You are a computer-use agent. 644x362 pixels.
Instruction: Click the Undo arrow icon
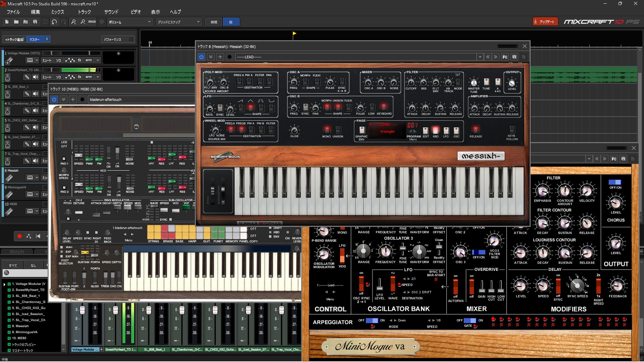(x=54, y=22)
